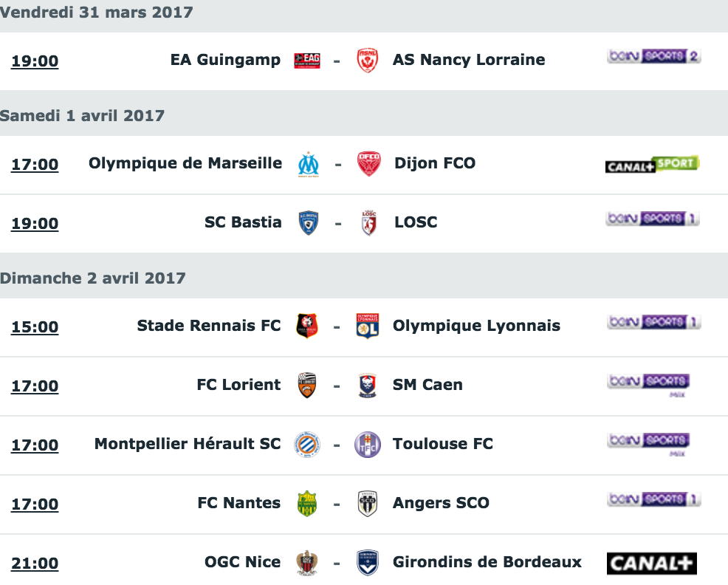Click the AS Nancy Lorraine crest
This screenshot has height=585, width=728.
coord(367,61)
